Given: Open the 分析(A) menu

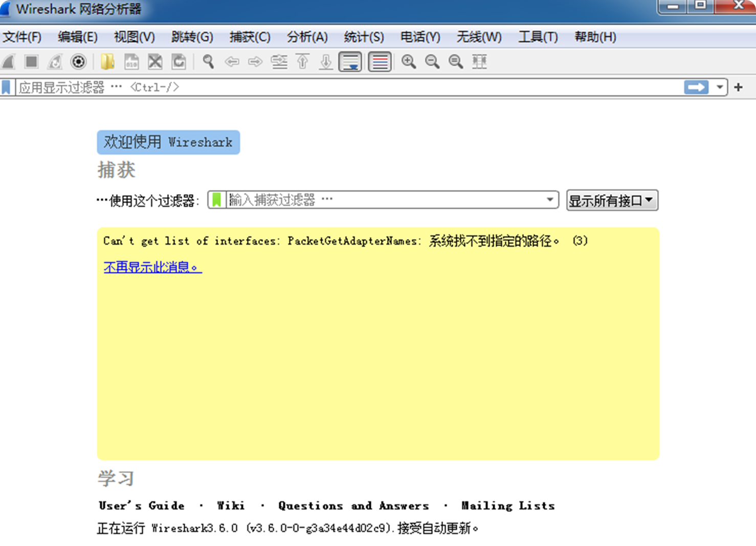Looking at the screenshot, I should [307, 37].
